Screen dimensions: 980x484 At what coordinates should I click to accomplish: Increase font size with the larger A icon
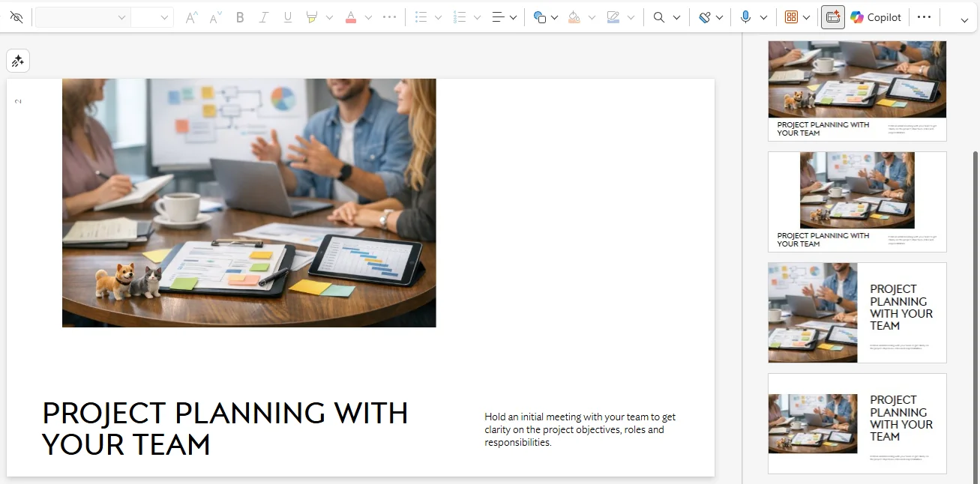[192, 17]
